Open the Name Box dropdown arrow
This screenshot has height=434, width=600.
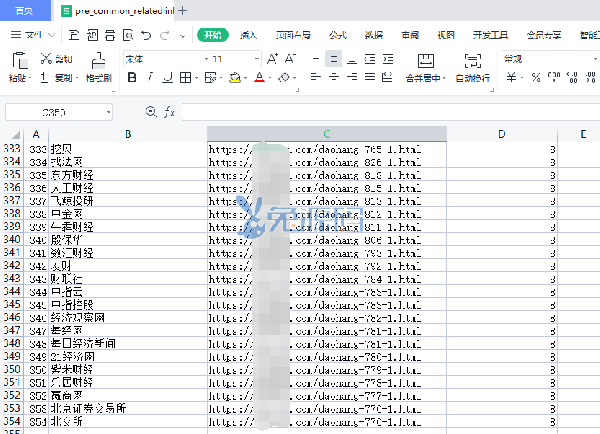(109, 112)
